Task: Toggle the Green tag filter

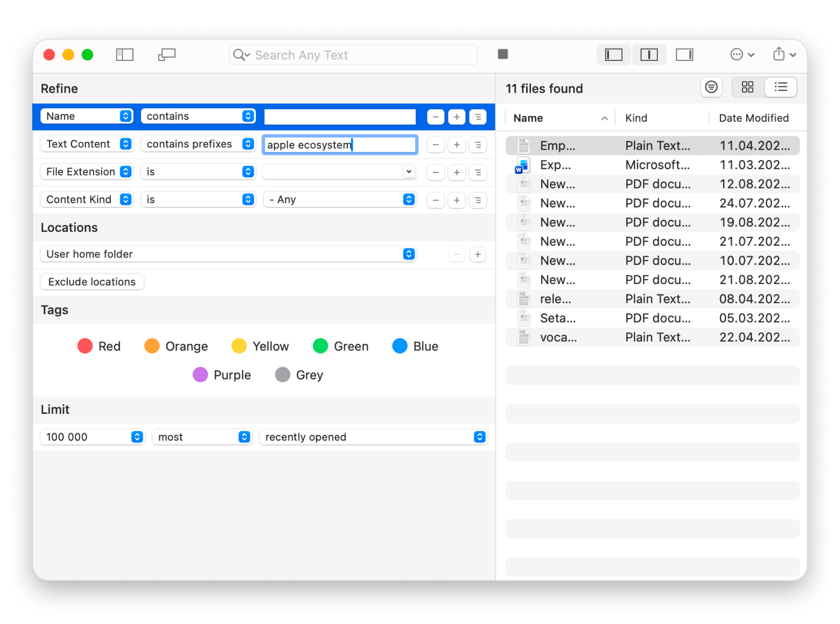Action: (x=321, y=345)
